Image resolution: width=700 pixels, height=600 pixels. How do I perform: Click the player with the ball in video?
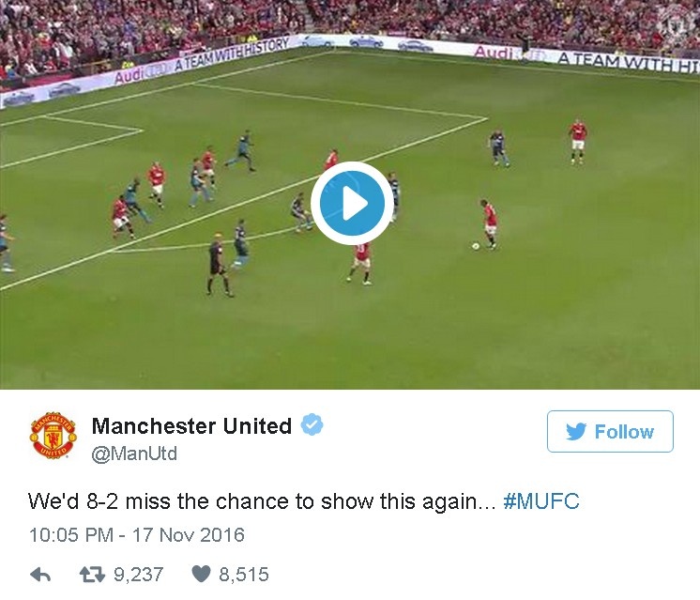pos(489,223)
